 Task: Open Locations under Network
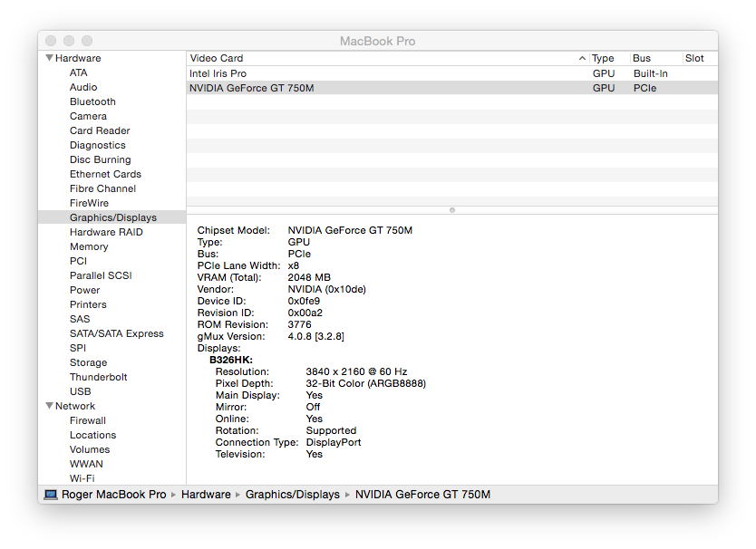click(93, 435)
